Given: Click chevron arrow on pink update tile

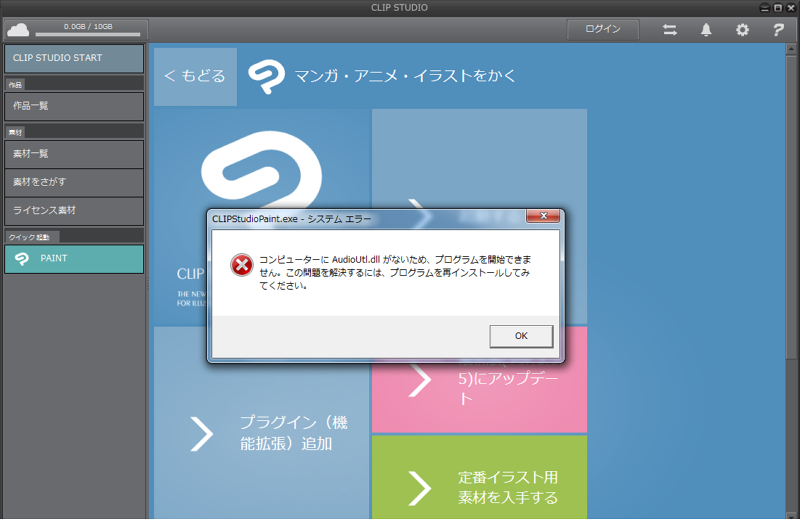Looking at the screenshot, I should [x=420, y=380].
